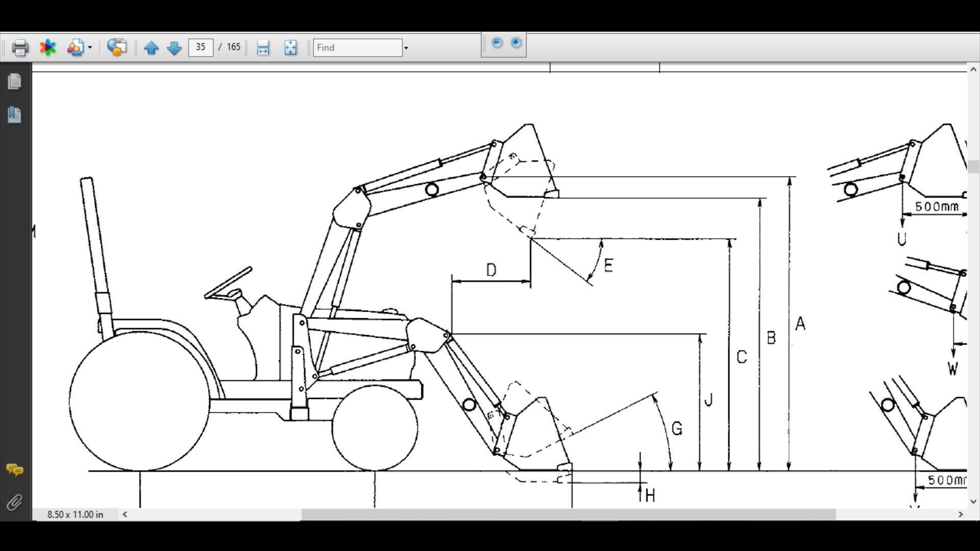Open the Comments panel icon
This screenshot has width=980, height=551.
(x=14, y=470)
